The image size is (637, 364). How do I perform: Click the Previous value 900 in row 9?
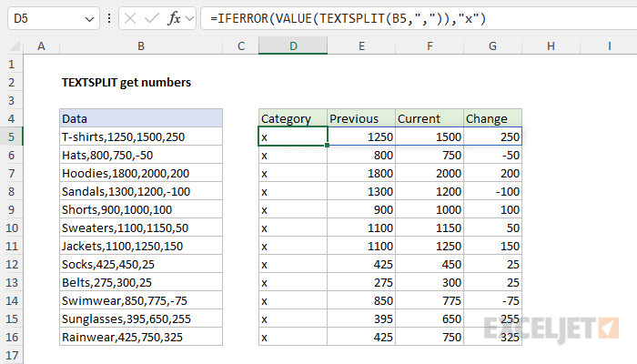361,209
